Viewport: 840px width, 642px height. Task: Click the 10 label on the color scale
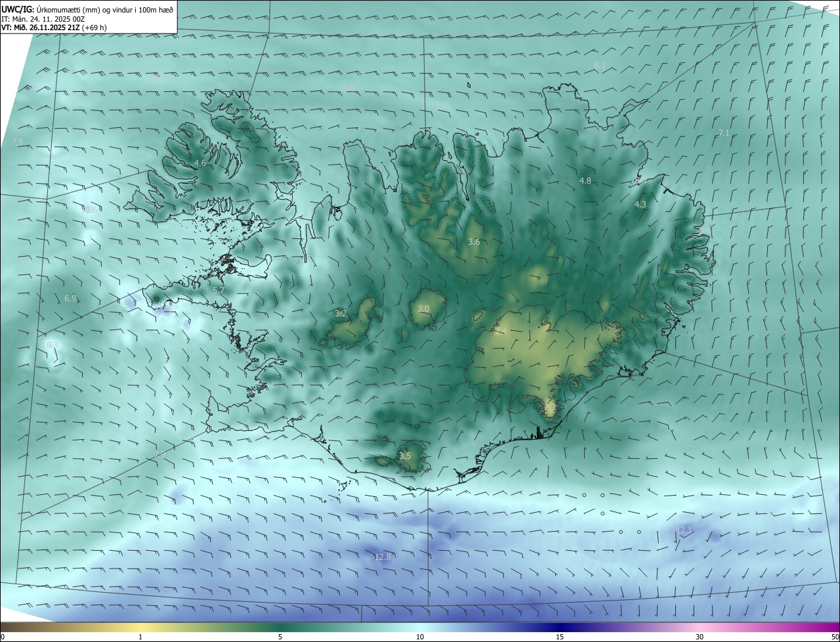[x=420, y=637]
